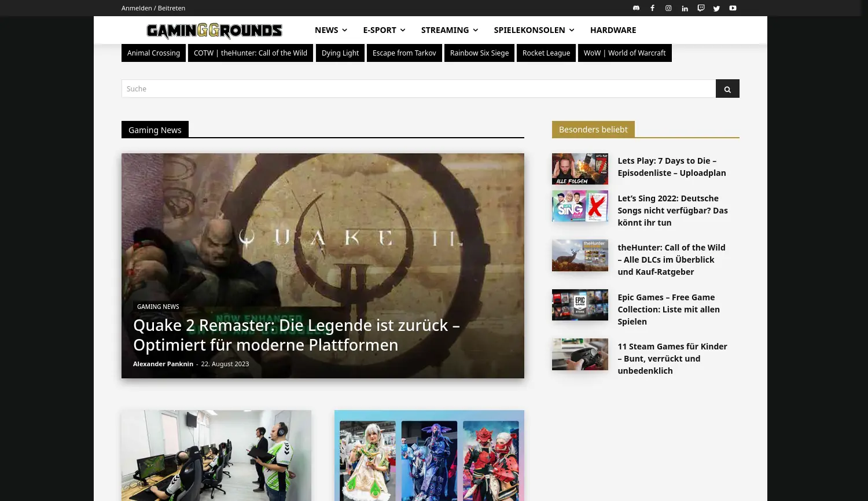Click the search magnifier icon

click(x=727, y=89)
